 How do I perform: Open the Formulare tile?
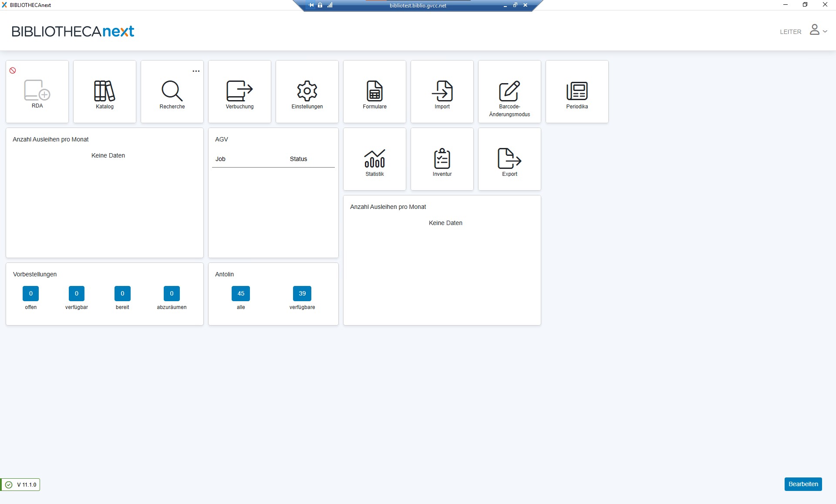pyautogui.click(x=374, y=91)
